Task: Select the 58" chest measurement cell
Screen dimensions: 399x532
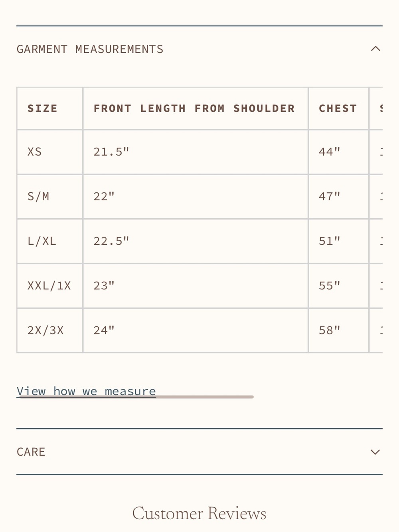Action: click(338, 330)
